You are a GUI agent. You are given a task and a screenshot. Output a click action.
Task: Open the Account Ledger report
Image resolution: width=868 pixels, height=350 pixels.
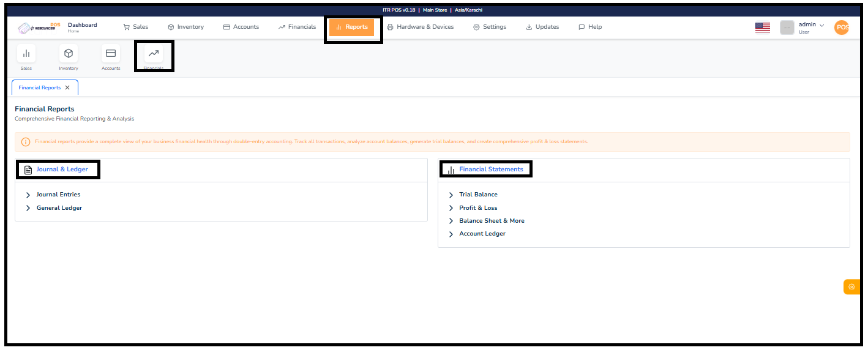482,234
